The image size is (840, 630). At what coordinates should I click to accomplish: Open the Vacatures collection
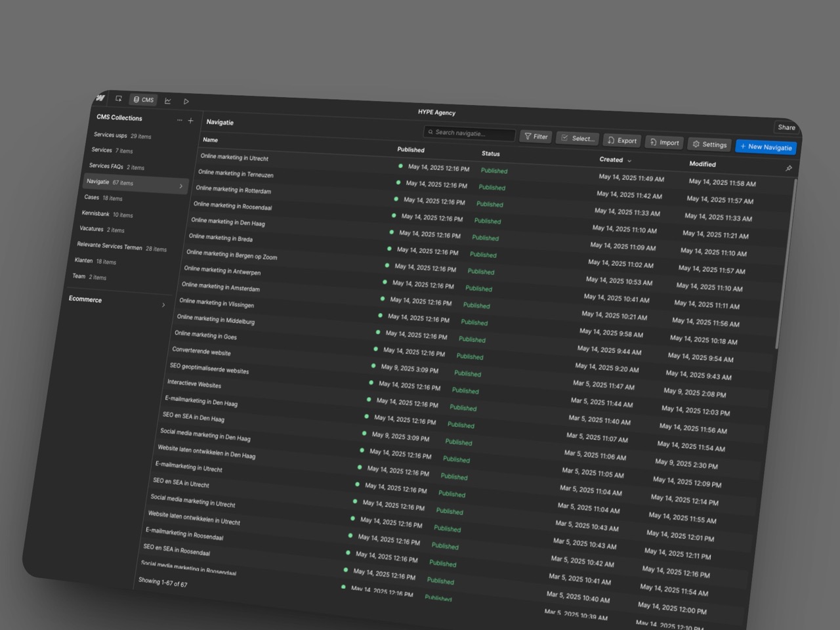[102, 230]
